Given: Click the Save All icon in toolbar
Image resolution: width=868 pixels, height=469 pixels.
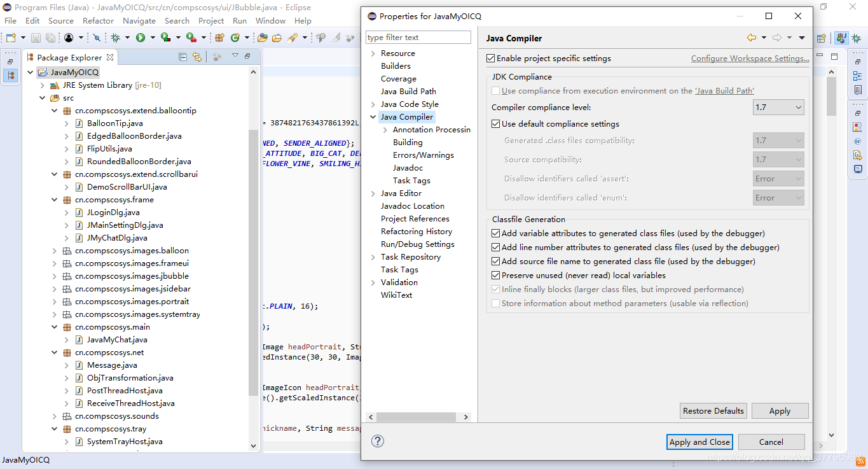Looking at the screenshot, I should tap(50, 38).
